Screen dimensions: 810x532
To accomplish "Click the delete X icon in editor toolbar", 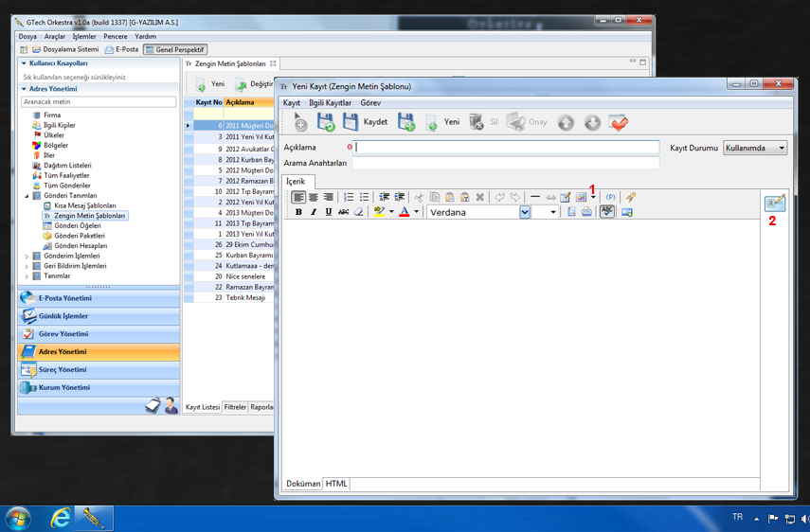I will click(x=480, y=197).
